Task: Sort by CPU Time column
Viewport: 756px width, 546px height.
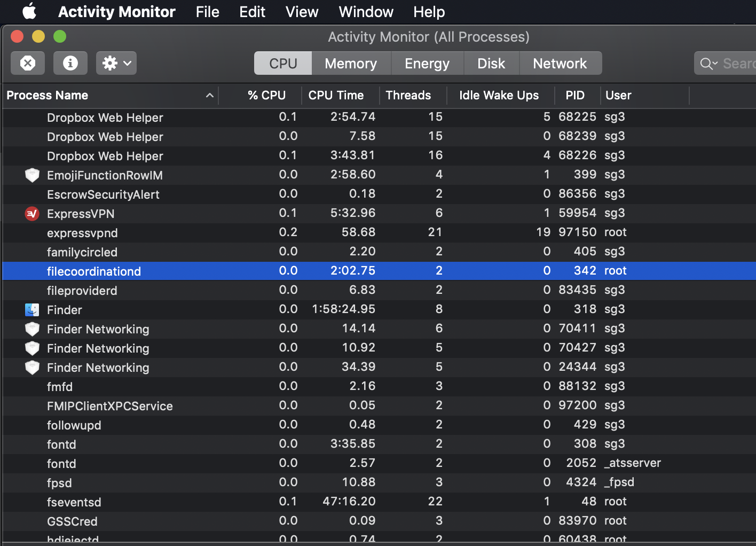Action: click(x=340, y=95)
